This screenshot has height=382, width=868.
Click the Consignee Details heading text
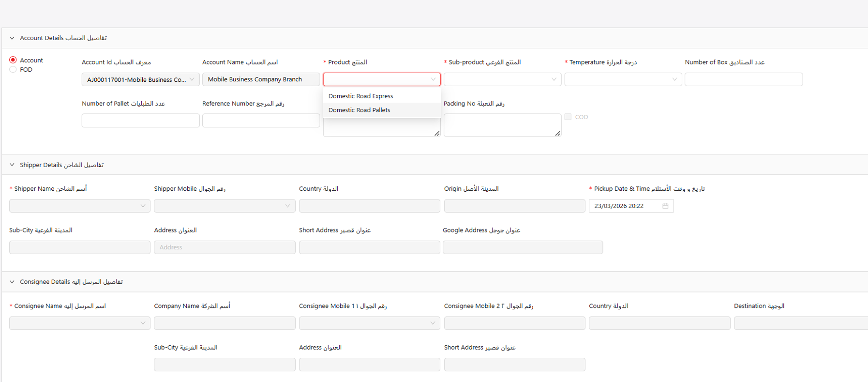[x=71, y=282]
